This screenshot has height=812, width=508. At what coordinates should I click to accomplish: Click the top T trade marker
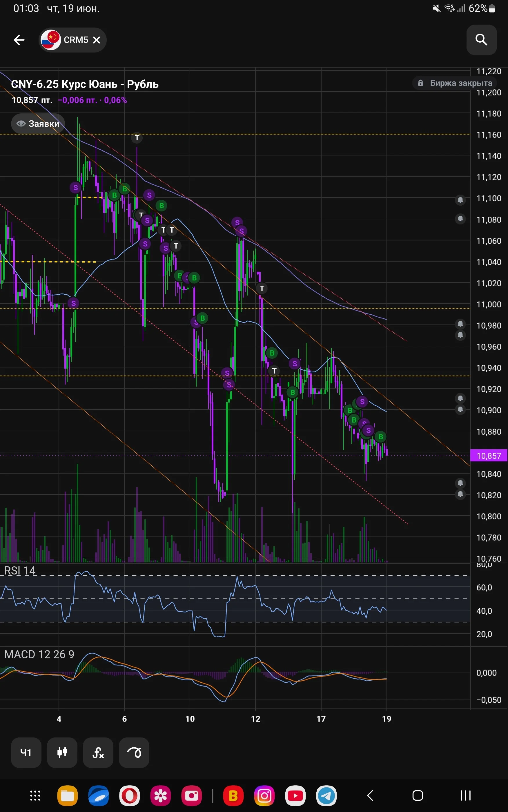coord(137,138)
